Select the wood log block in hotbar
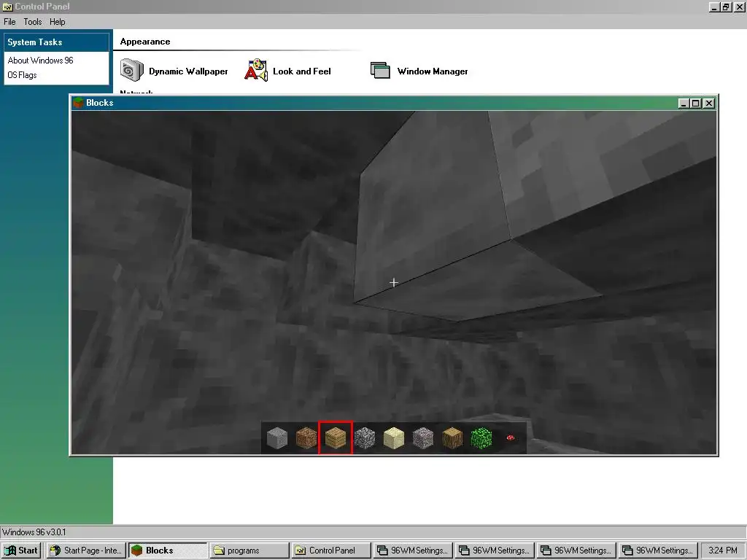 click(452, 438)
